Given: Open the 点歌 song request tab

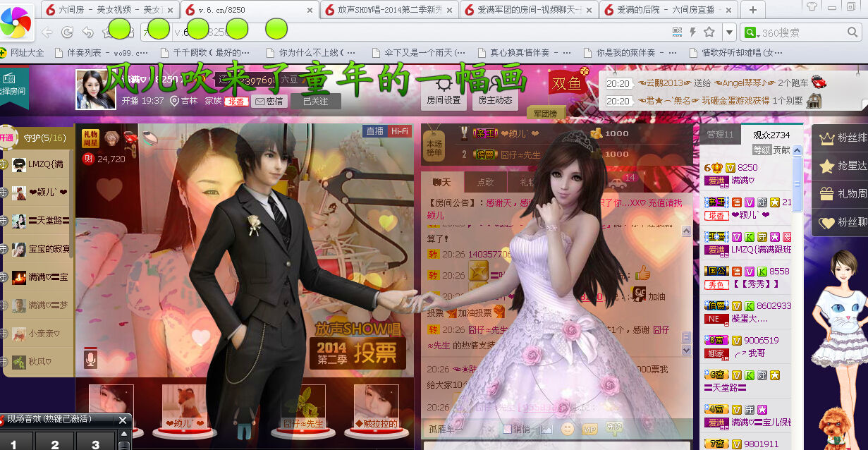Looking at the screenshot, I should [486, 182].
